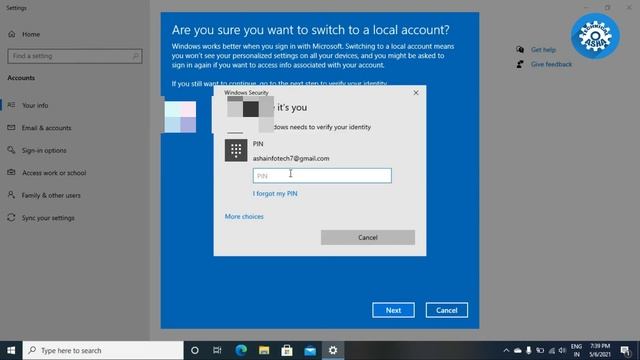
Task: Click the Your info icon in sidebar
Action: point(11,105)
